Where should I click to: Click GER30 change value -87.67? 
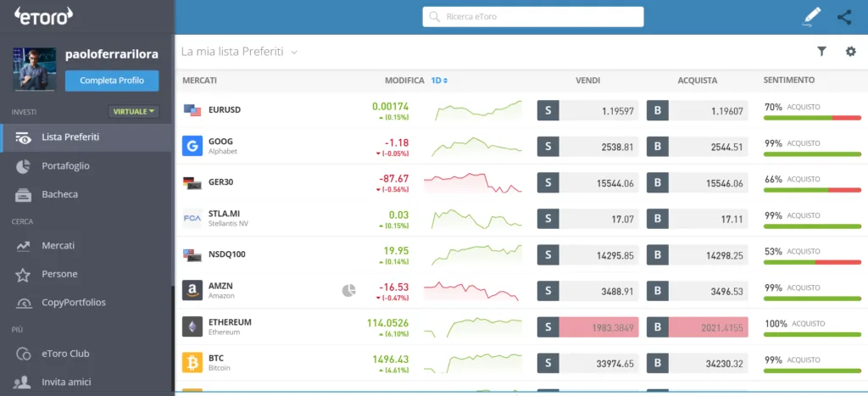coord(394,178)
